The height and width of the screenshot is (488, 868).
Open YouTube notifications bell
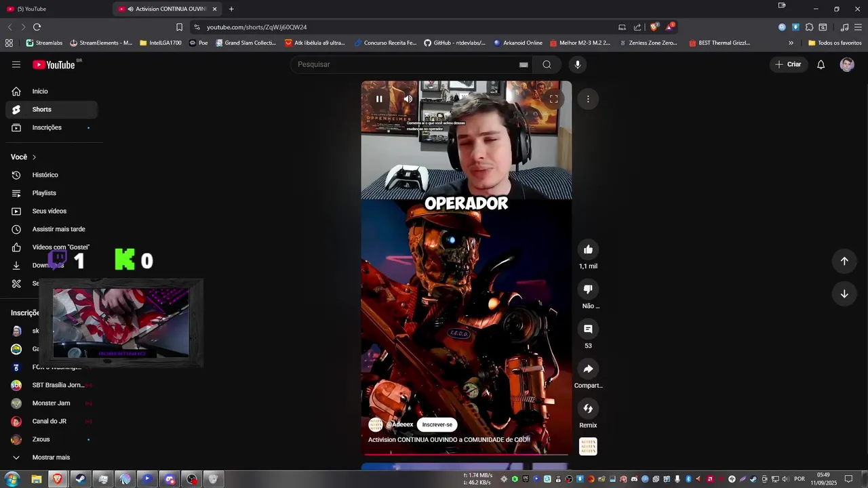821,64
